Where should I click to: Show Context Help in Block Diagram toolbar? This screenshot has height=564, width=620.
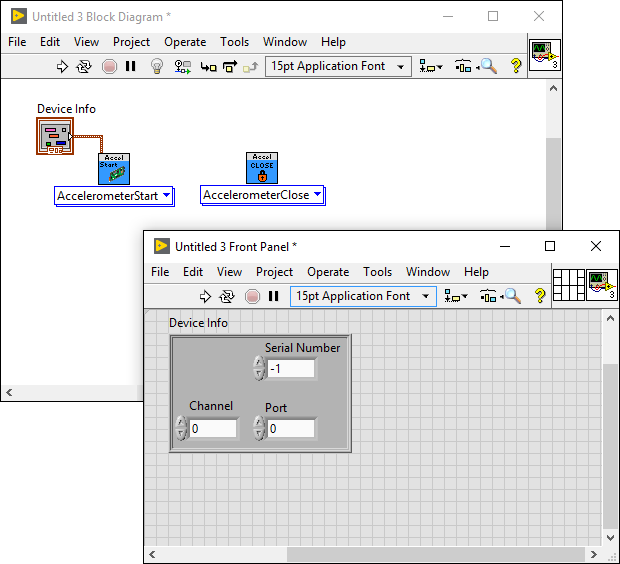(516, 66)
